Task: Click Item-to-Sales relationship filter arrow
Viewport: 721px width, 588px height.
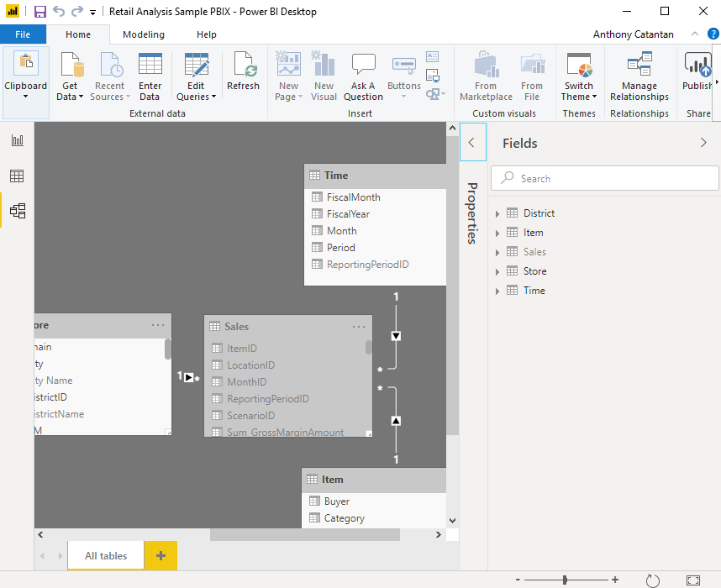Action: pos(396,421)
